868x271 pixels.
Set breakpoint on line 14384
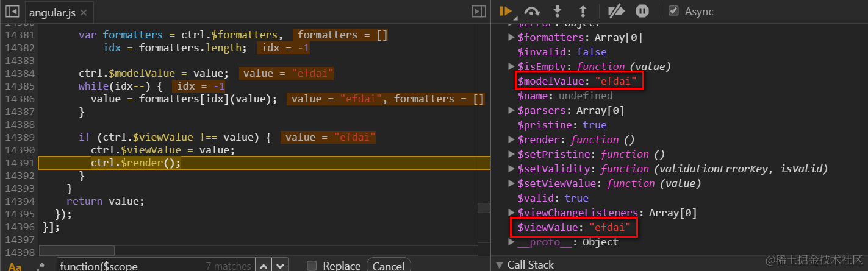pos(18,73)
